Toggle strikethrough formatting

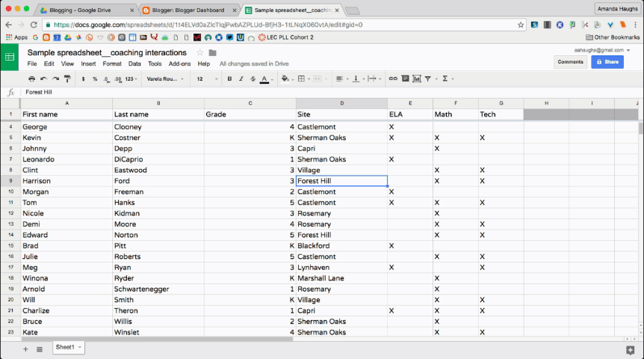(253, 79)
